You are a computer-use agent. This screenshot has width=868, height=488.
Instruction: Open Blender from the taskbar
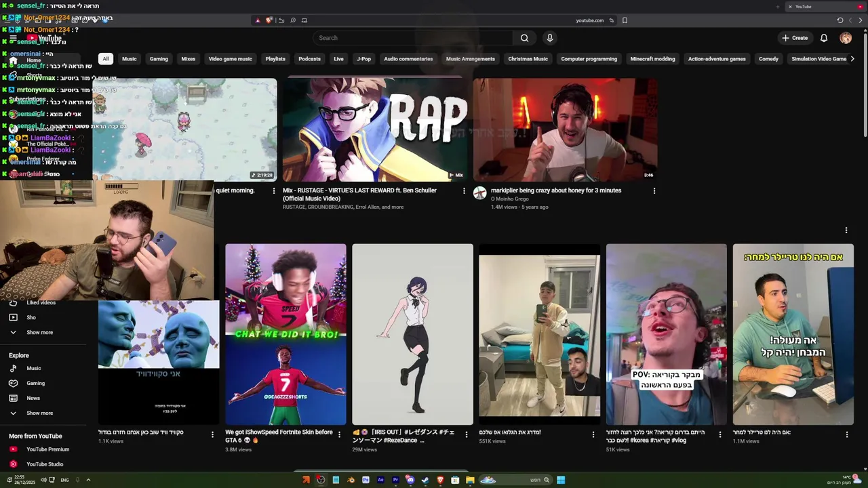(x=351, y=480)
